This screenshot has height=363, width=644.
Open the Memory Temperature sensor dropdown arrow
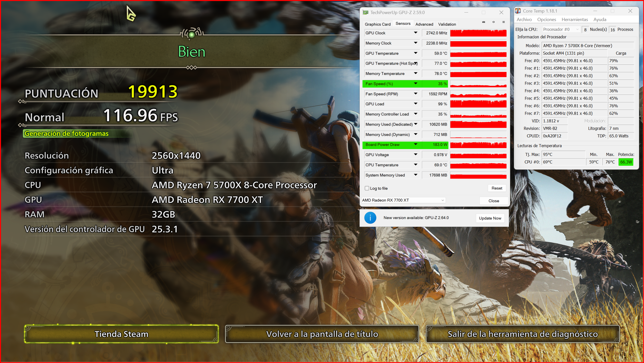coord(416,73)
